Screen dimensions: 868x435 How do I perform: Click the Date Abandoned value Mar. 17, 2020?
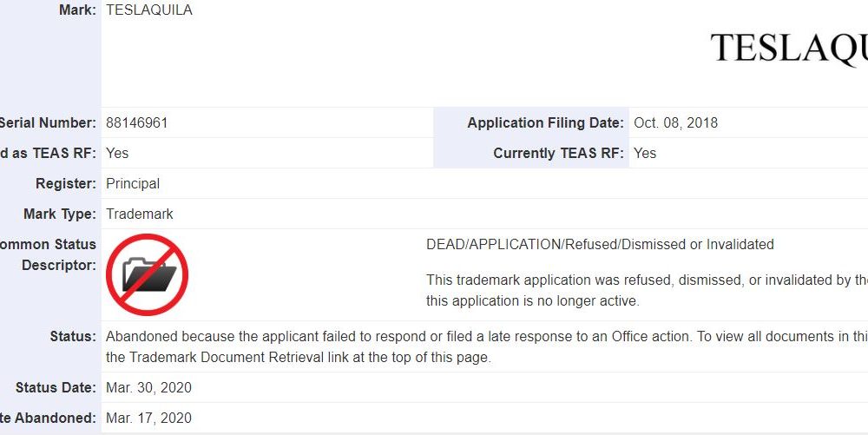coord(149,418)
